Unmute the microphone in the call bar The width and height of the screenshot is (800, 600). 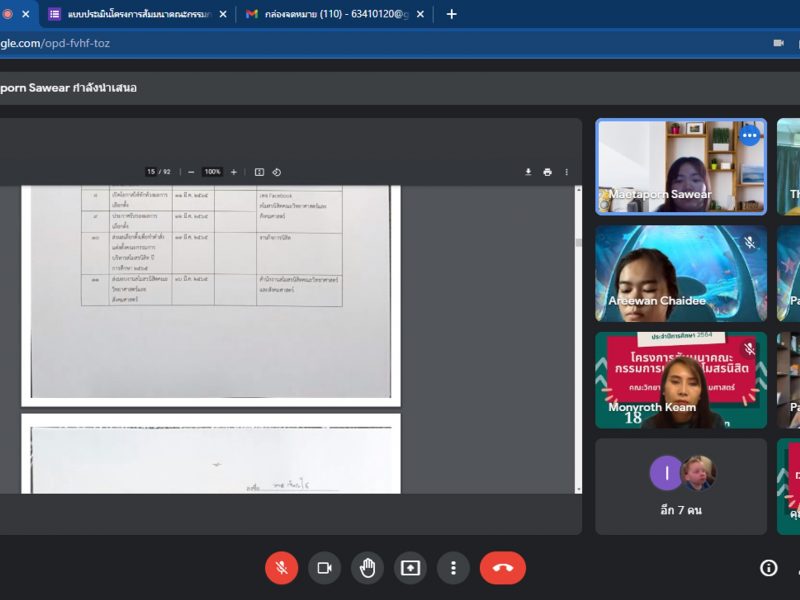pyautogui.click(x=281, y=568)
